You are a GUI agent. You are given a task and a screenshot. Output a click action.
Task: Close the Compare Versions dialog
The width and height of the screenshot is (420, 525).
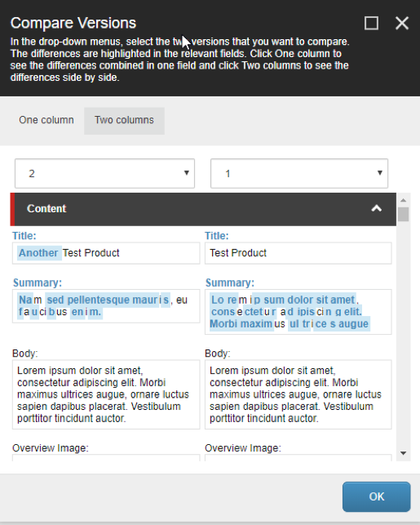(401, 24)
